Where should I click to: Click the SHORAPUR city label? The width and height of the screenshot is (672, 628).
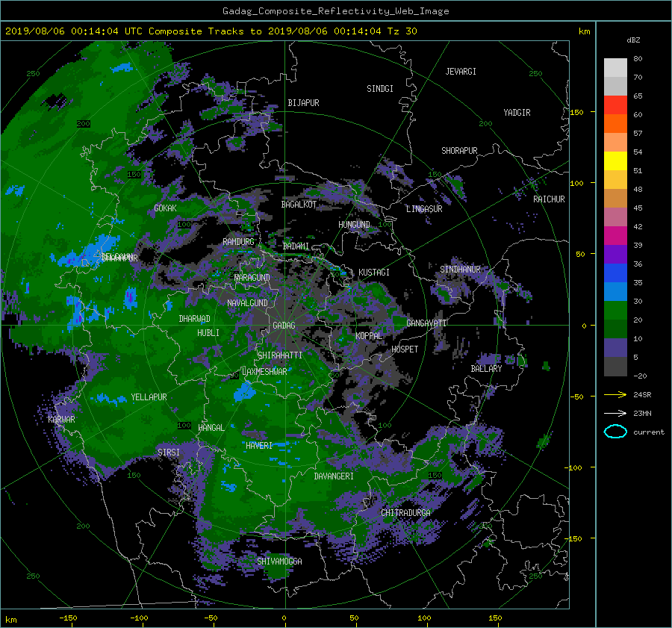click(x=459, y=151)
